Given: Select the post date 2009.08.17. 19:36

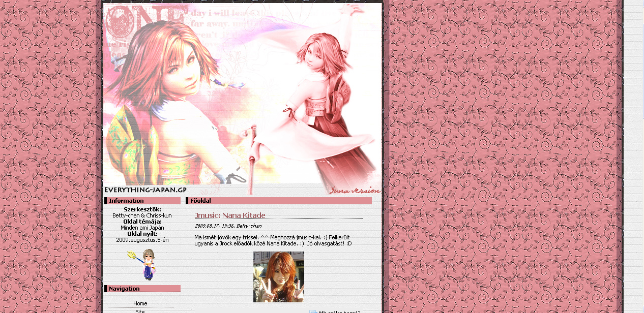Looking at the screenshot, I should 214,226.
